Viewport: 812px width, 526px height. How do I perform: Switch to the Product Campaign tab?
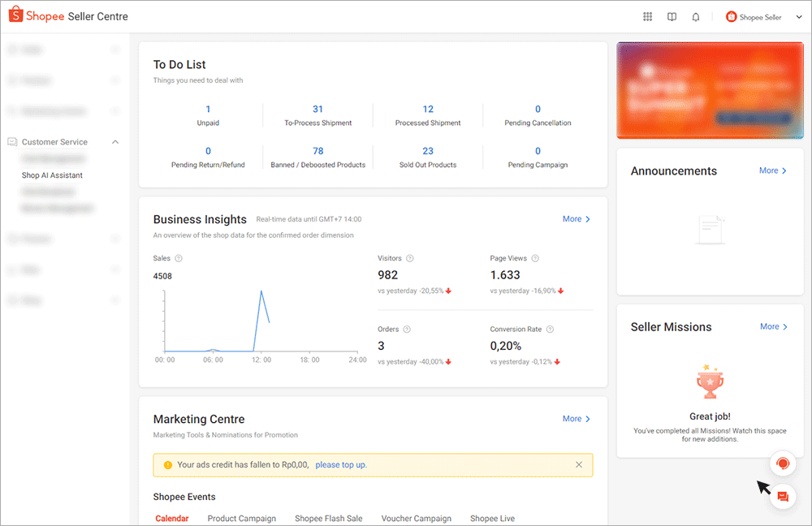coord(241,518)
